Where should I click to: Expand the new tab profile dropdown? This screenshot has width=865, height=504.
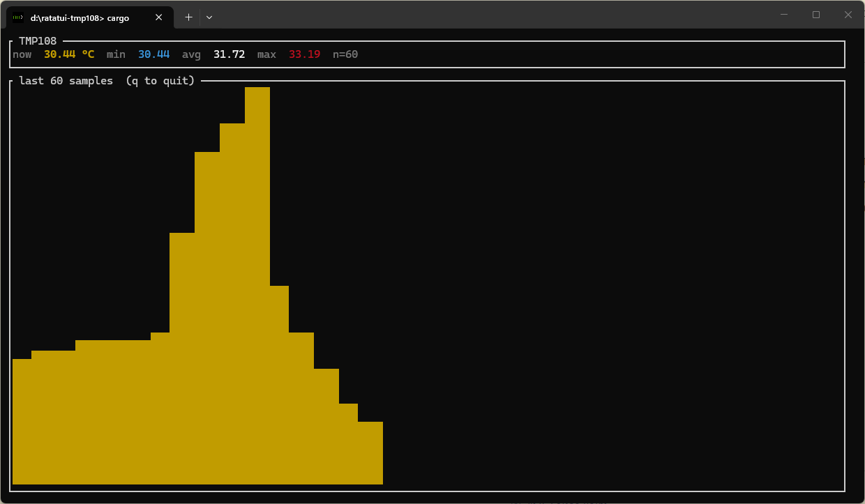(x=209, y=17)
